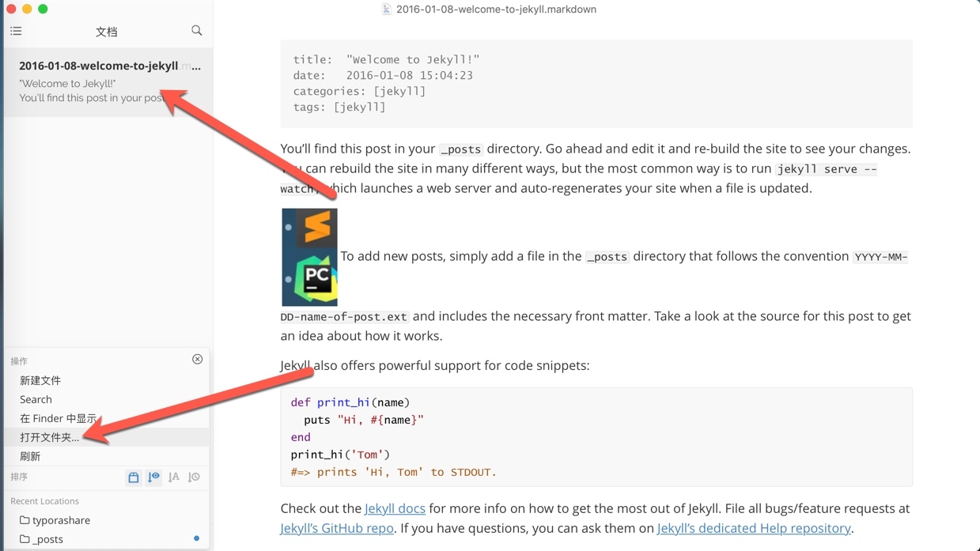Viewport: 980px width, 551px height.
Task: Toggle group-by-folder sort option
Action: pos(134,477)
